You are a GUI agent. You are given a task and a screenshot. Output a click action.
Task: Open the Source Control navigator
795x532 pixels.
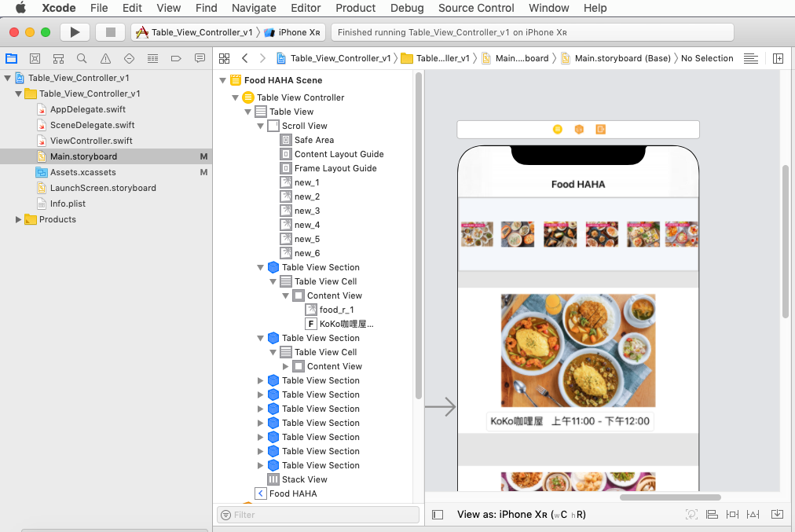(x=35, y=58)
